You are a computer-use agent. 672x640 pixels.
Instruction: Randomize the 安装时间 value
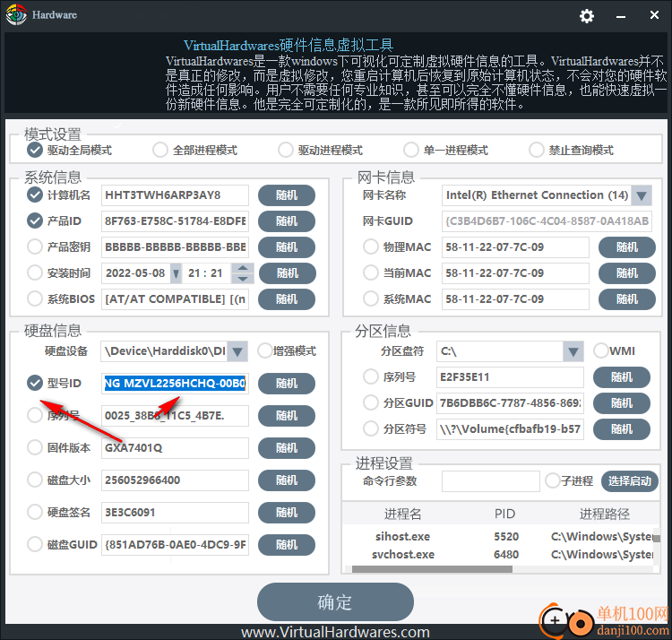pos(288,273)
